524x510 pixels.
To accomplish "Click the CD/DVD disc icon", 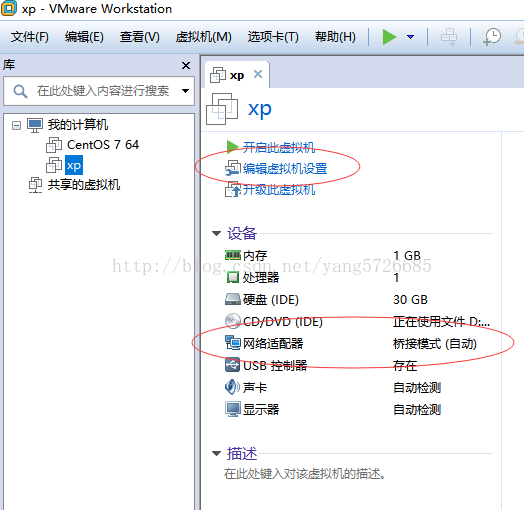I will (233, 321).
